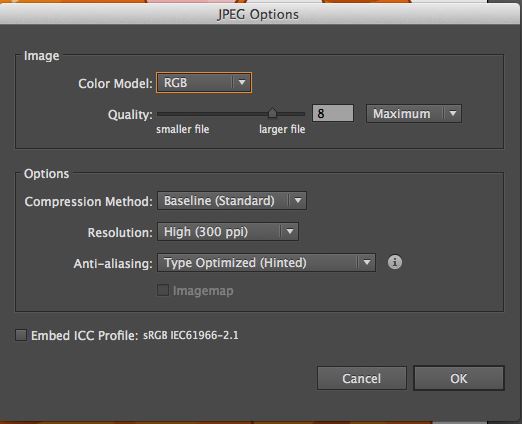522x424 pixels.
Task: Click the Cancel button
Action: (x=362, y=378)
